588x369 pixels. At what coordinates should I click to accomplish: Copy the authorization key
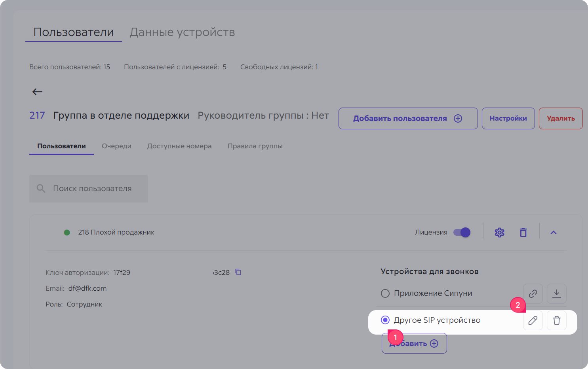coord(238,272)
